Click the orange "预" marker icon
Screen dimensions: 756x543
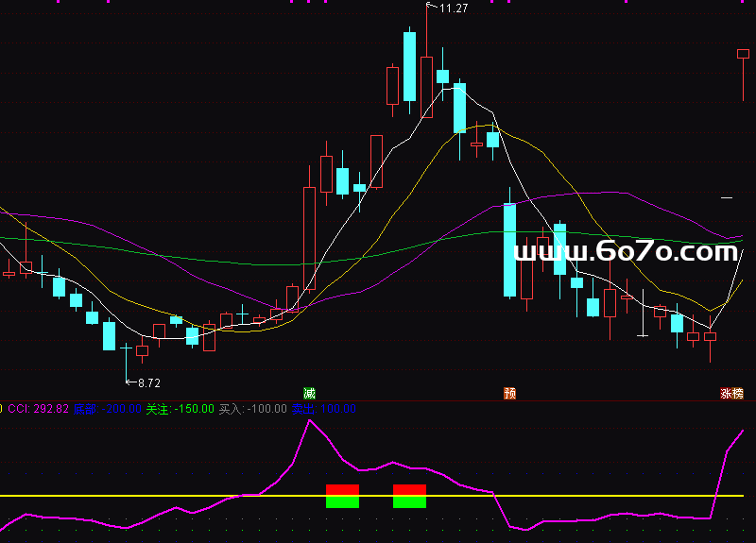point(509,393)
